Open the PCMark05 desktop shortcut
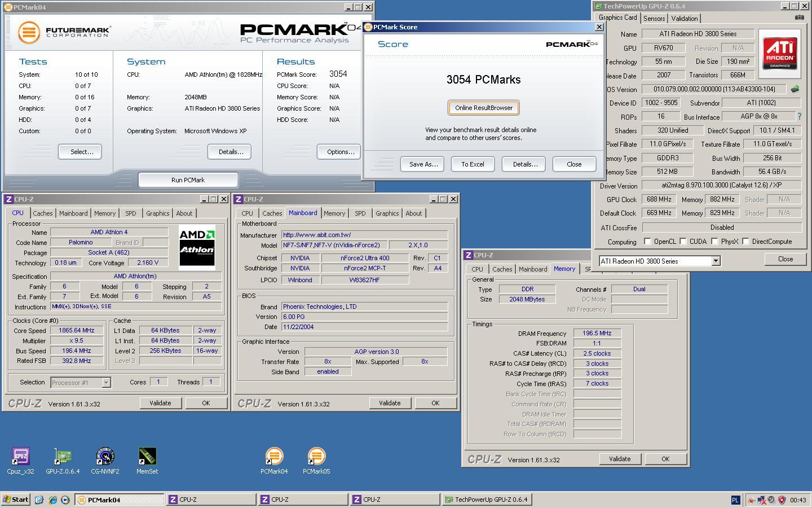 click(x=316, y=460)
